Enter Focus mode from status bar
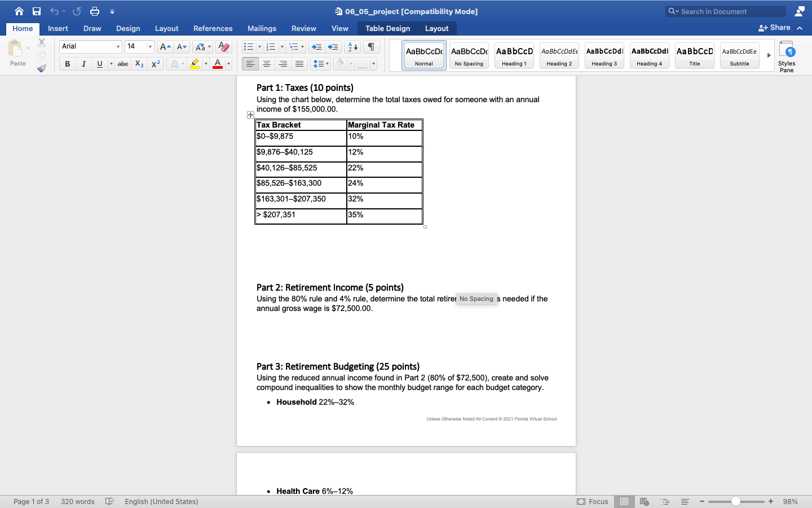Image resolution: width=812 pixels, height=508 pixels. [x=593, y=501]
